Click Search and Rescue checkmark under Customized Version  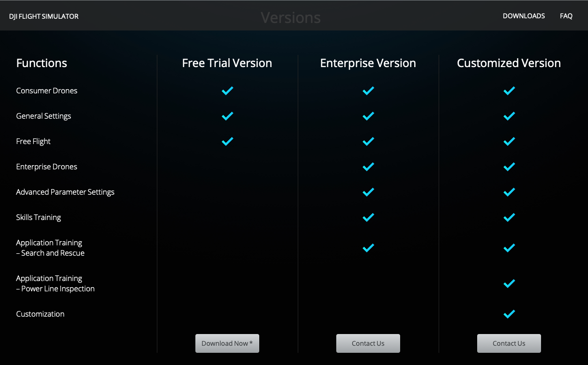coord(509,248)
